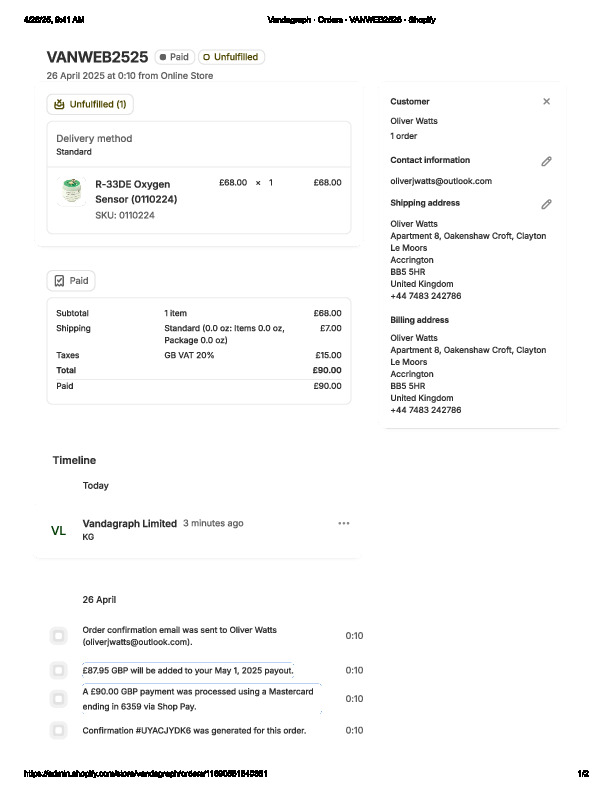Screen dimensions: 612x792
Task: Click the Paid receipt icon
Action: (x=60, y=281)
